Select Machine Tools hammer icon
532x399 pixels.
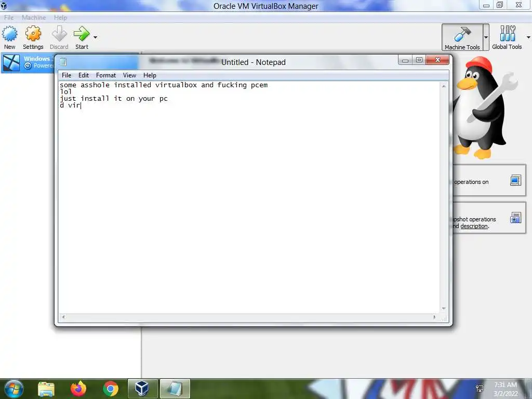click(x=462, y=34)
